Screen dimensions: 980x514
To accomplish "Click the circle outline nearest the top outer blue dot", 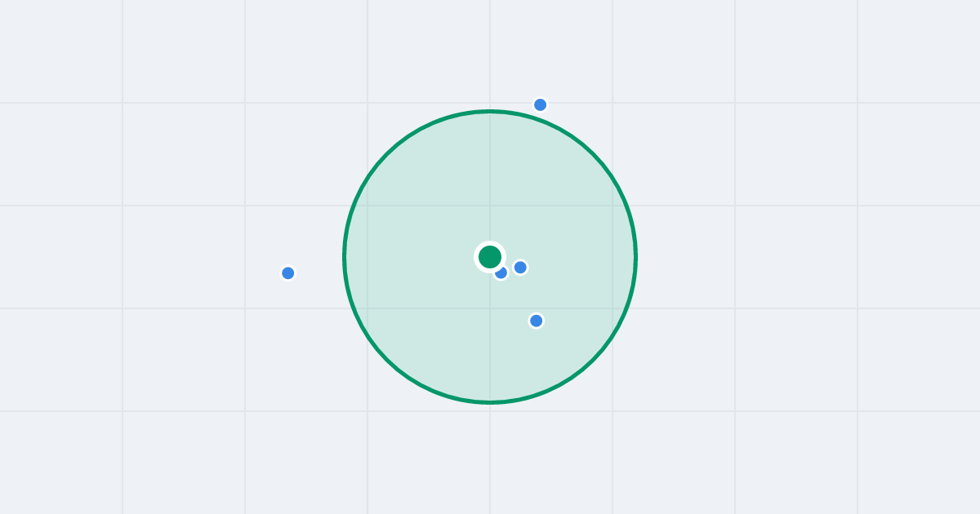I will point(537,118).
